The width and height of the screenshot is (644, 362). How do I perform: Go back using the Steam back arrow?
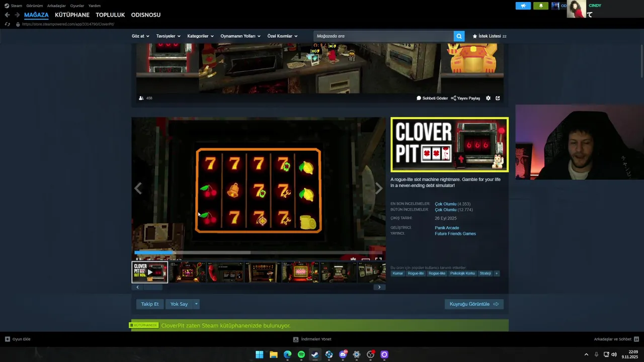[x=7, y=15]
